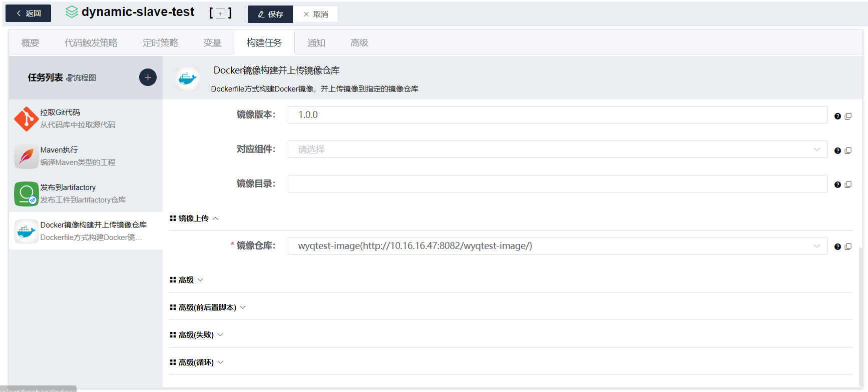Screen dimensions: 868x392
Task: Show help for 镜像目录 field
Action: click(837, 184)
